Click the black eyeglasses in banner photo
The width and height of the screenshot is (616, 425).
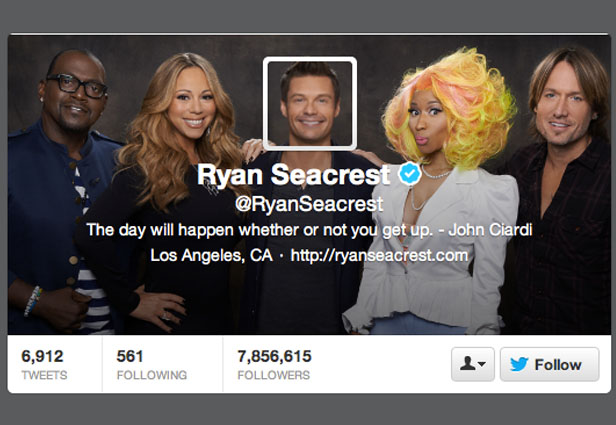pyautogui.click(x=76, y=86)
